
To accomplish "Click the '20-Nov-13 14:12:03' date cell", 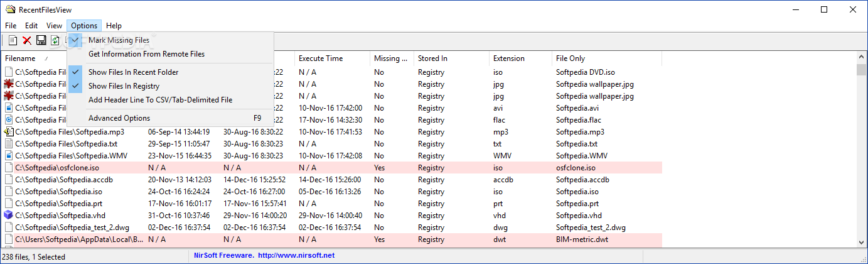I will click(x=179, y=180).
